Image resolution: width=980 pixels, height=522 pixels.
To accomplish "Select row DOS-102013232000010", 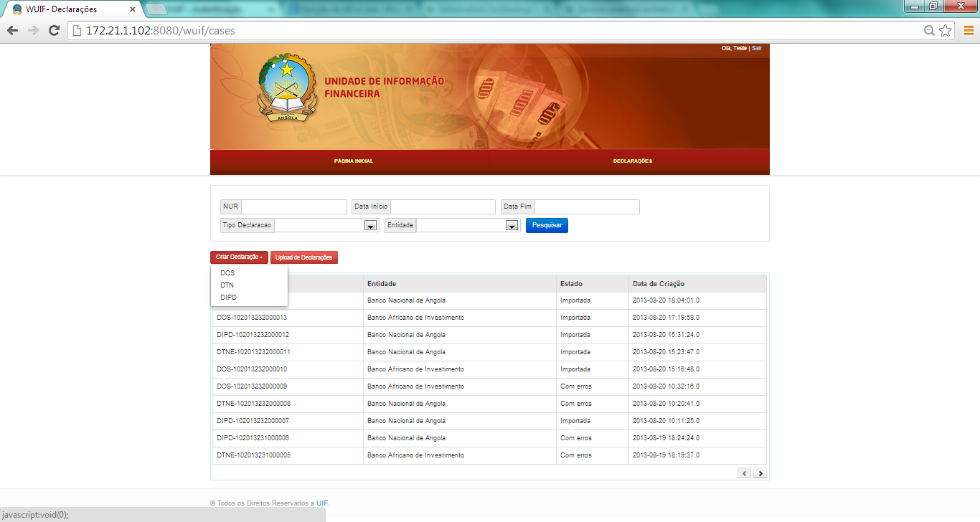I will 489,369.
